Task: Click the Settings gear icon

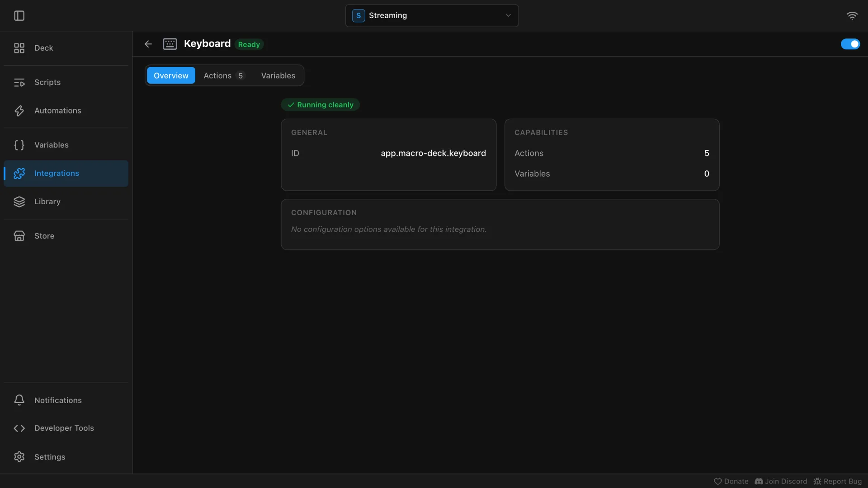Action: point(19,457)
